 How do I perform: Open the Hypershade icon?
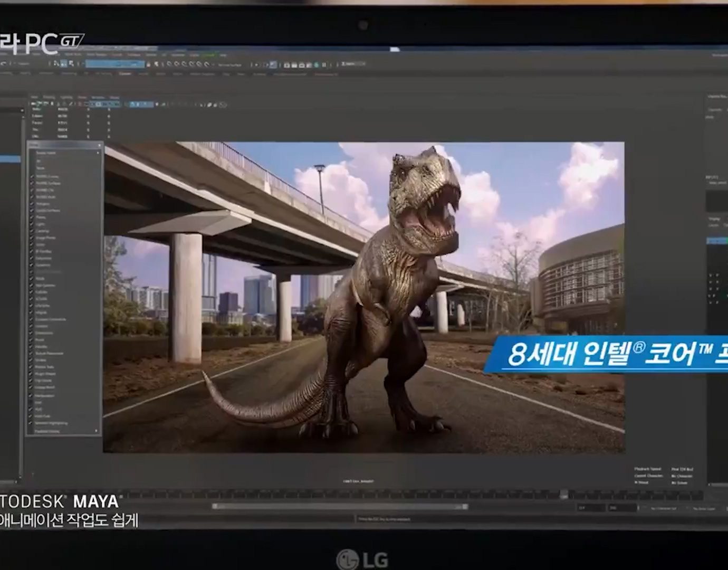(x=317, y=65)
